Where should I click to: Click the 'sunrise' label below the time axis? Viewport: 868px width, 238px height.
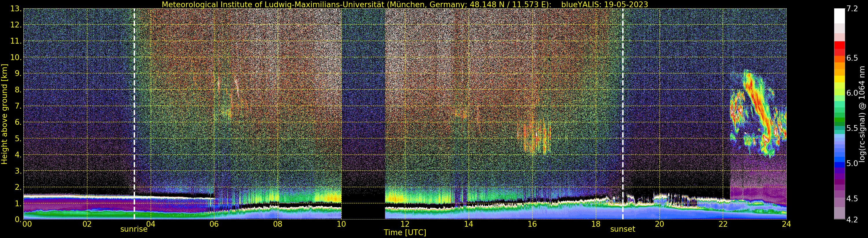pyautogui.click(x=134, y=229)
